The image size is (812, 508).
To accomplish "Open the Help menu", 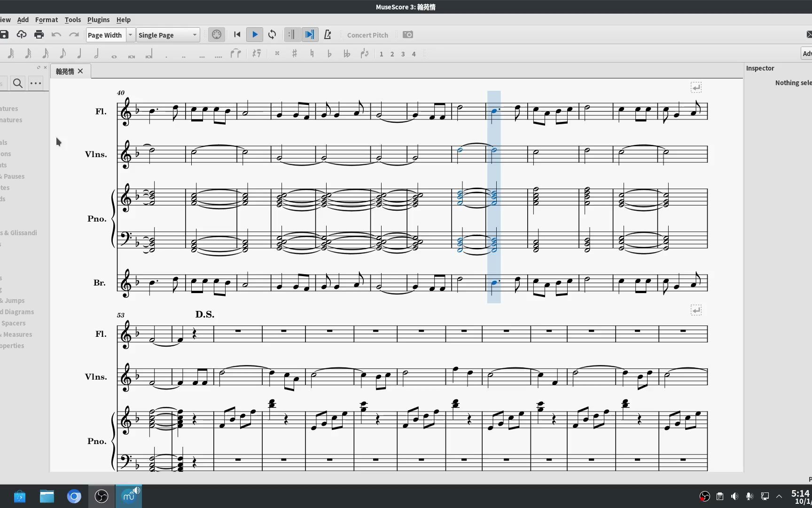I will coord(124,20).
